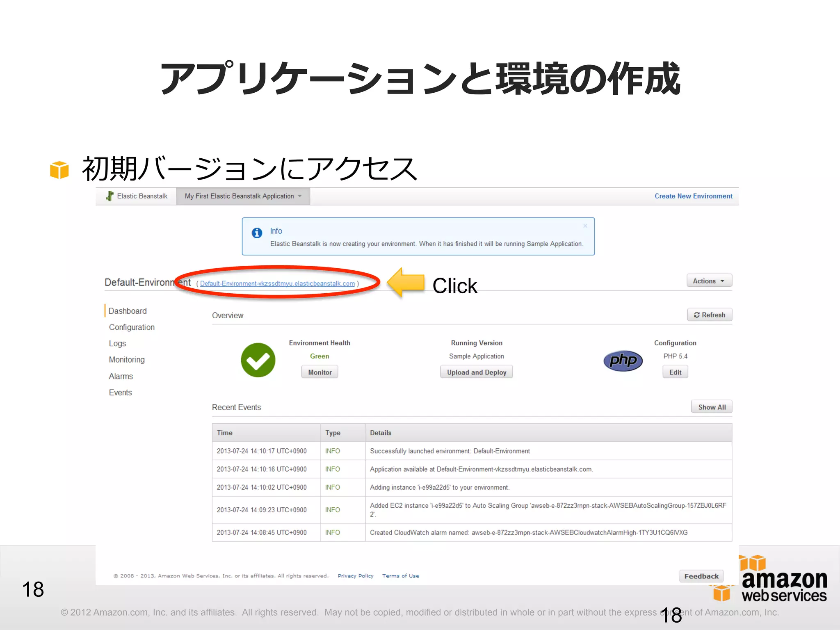The width and height of the screenshot is (840, 630).
Task: Open Events in the sidebar
Action: [x=120, y=393]
